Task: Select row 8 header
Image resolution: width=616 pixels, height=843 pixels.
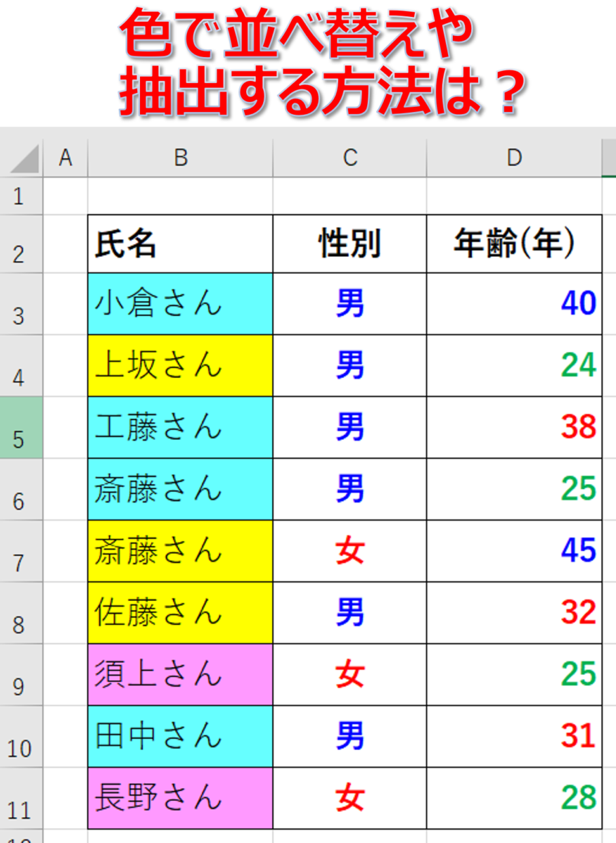Action: coord(21,613)
